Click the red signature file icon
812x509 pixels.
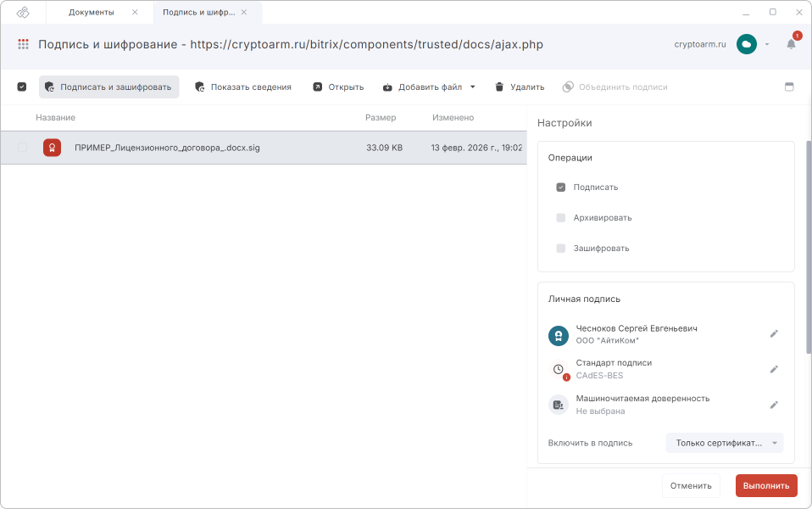pyautogui.click(x=52, y=148)
